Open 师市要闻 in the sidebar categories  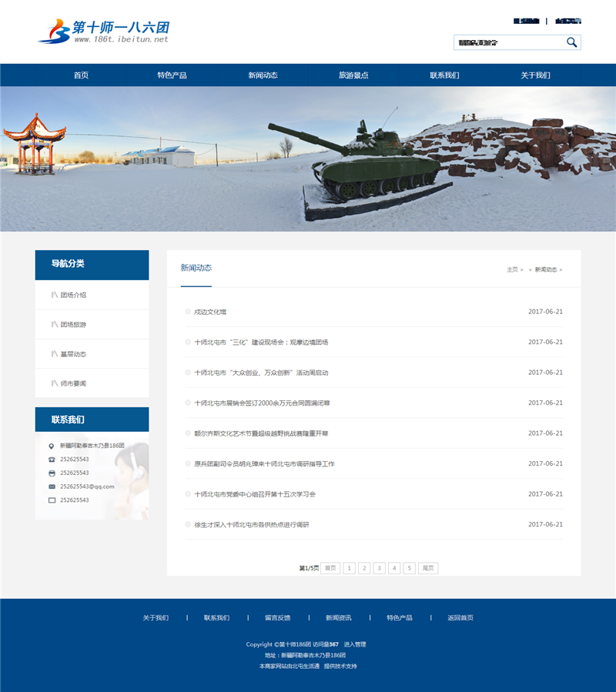pyautogui.click(x=74, y=383)
